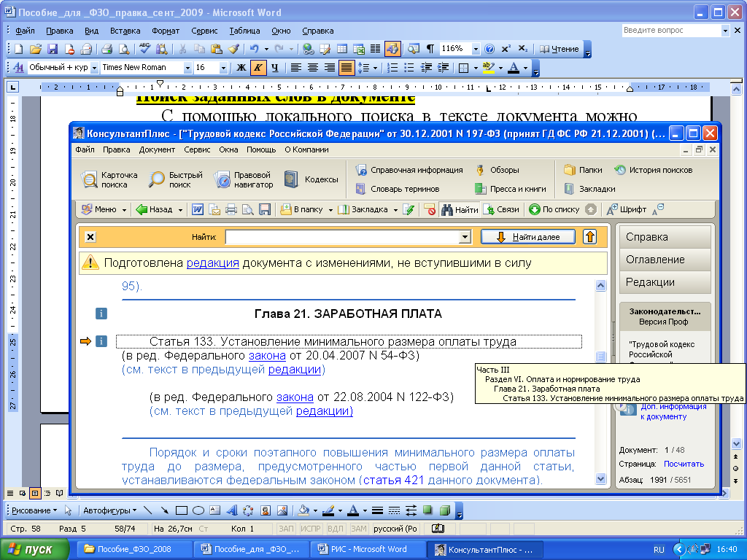This screenshot has height=560, width=747.
Task: Open Быстрый поиск tool
Action: point(175,179)
